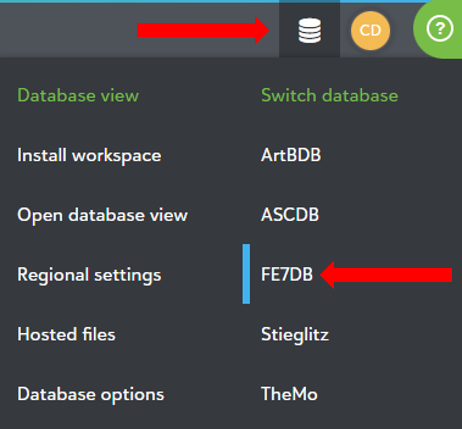Image resolution: width=462 pixels, height=429 pixels.
Task: Select the currently active FE7DB database
Action: [x=287, y=274]
